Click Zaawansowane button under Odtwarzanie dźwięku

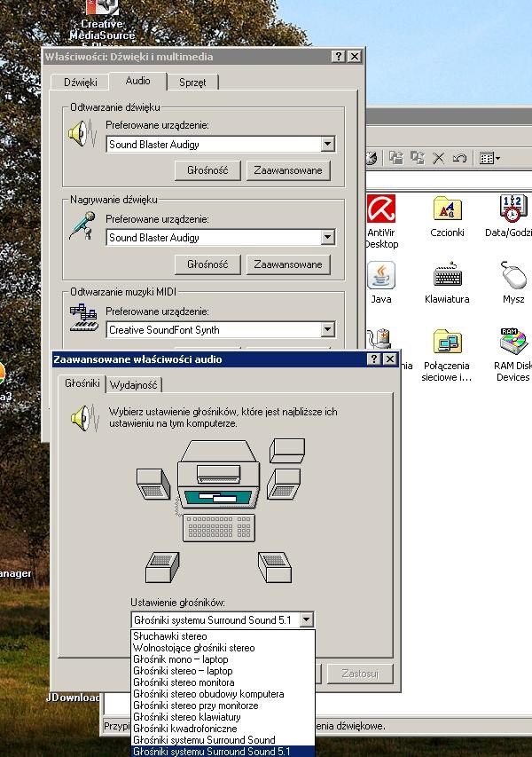pyautogui.click(x=288, y=170)
